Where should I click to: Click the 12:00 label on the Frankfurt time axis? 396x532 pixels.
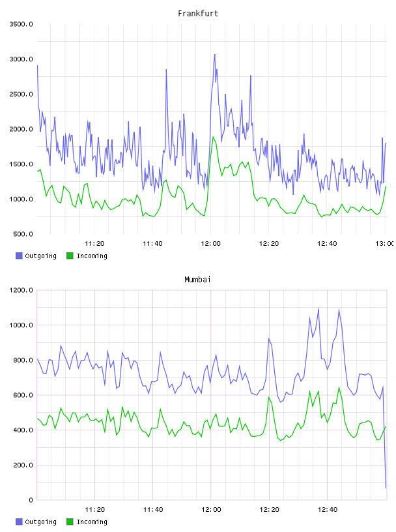tap(210, 243)
